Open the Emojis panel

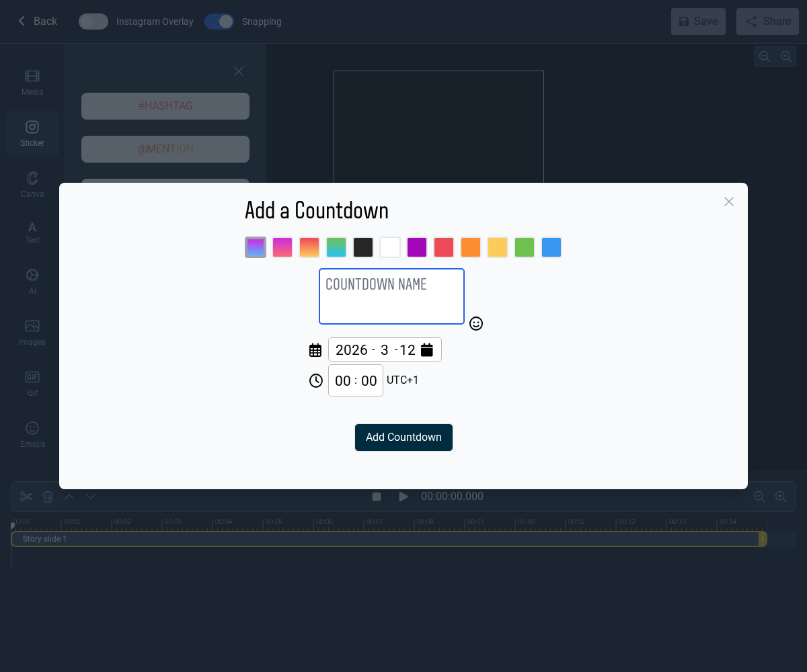pyautogui.click(x=32, y=434)
